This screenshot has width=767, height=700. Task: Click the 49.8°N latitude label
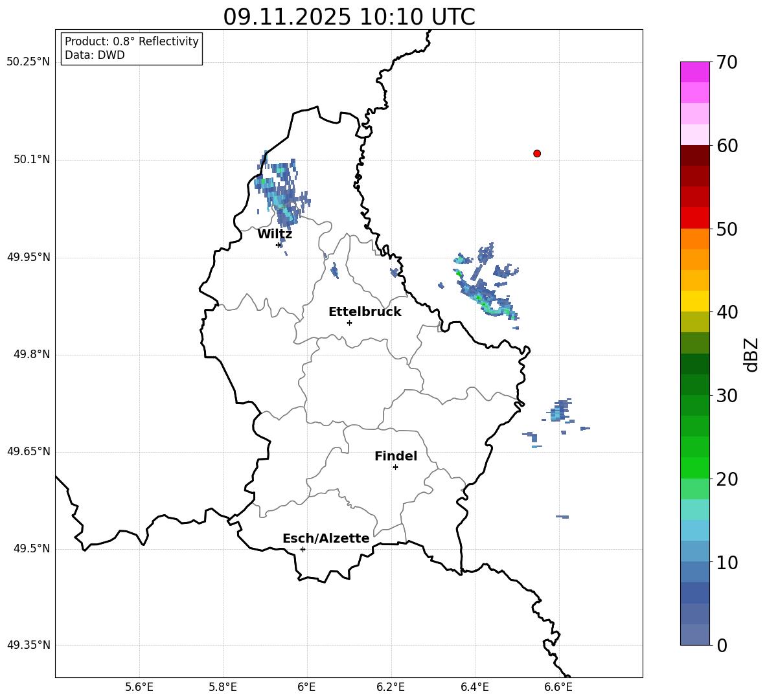coord(32,354)
